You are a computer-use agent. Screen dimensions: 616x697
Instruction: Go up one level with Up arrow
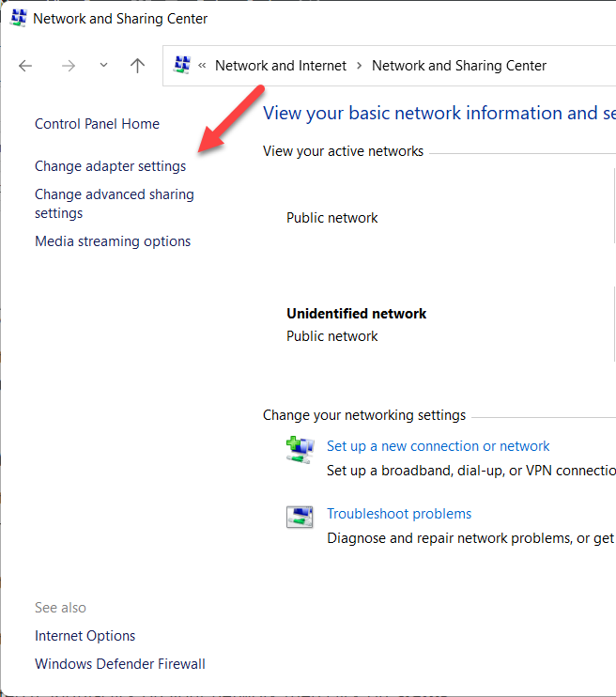[138, 66]
